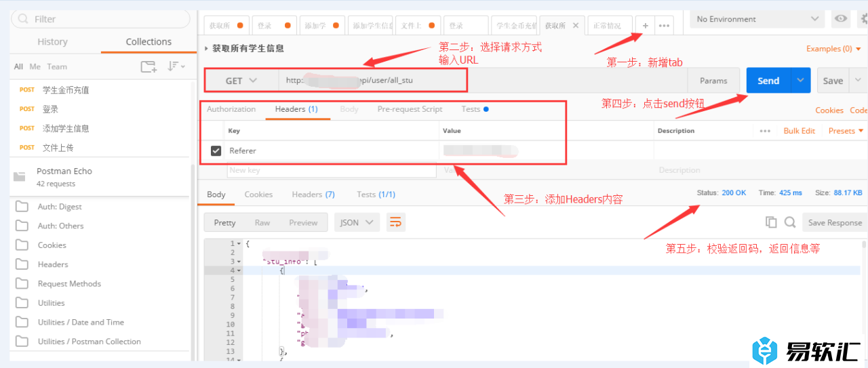Click the request URL input field
This screenshot has width=868, height=368.
coord(482,81)
